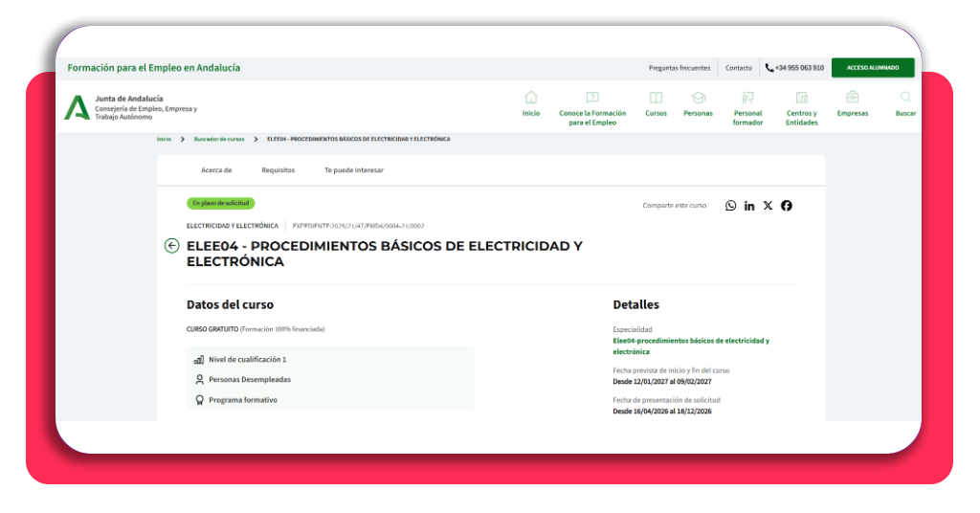Viewport: 980px width, 513px height.
Task: Click the Detalles heading
Action: (635, 305)
